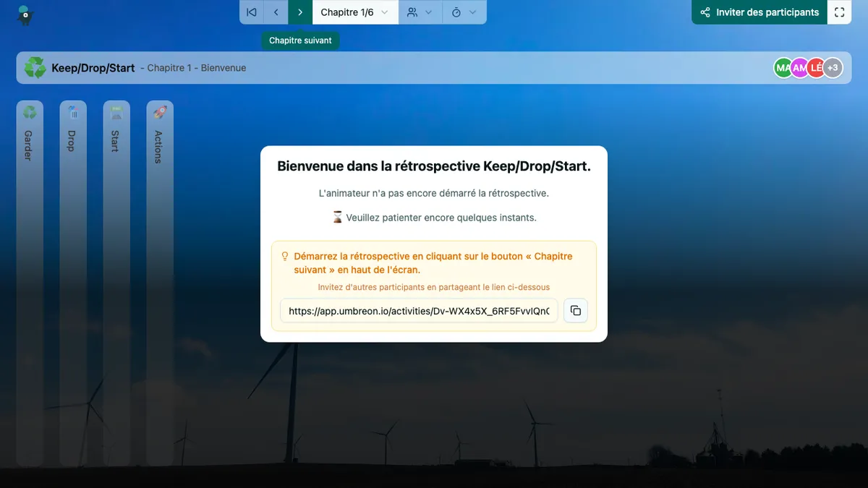Viewport: 868px width, 488px height.
Task: Click the app mascot logo
Action: pos(26,14)
